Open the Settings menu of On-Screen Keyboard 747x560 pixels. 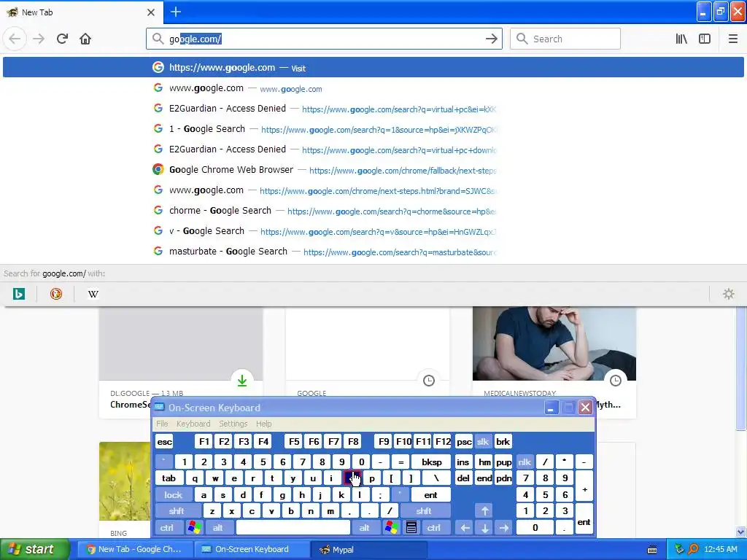[233, 424]
